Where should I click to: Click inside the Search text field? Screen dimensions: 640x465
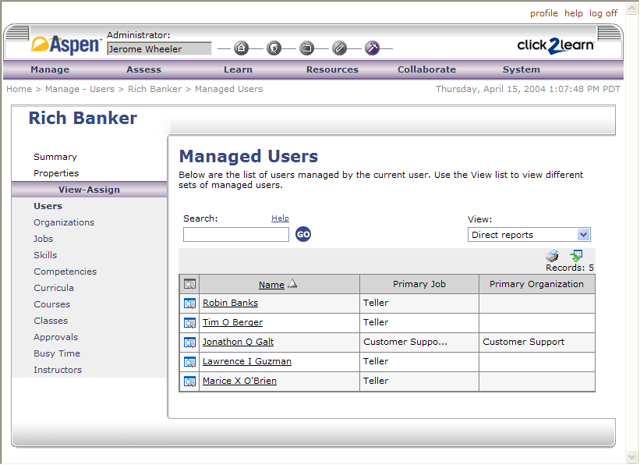pyautogui.click(x=236, y=235)
